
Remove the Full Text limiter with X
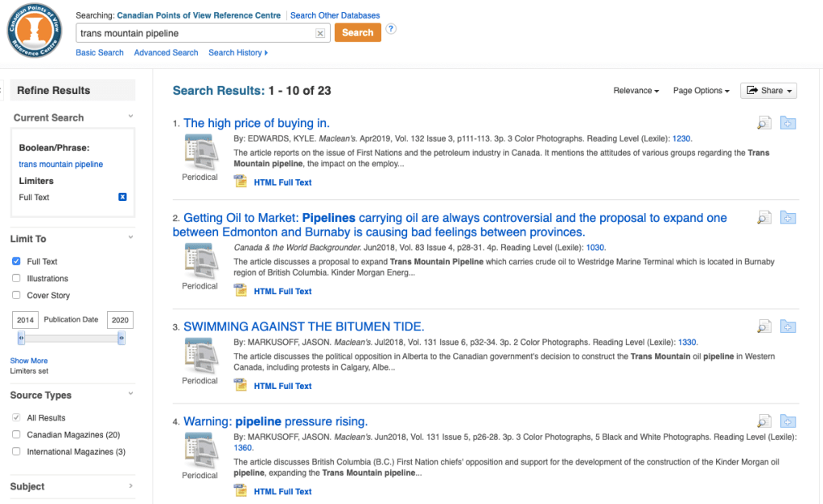click(x=122, y=197)
